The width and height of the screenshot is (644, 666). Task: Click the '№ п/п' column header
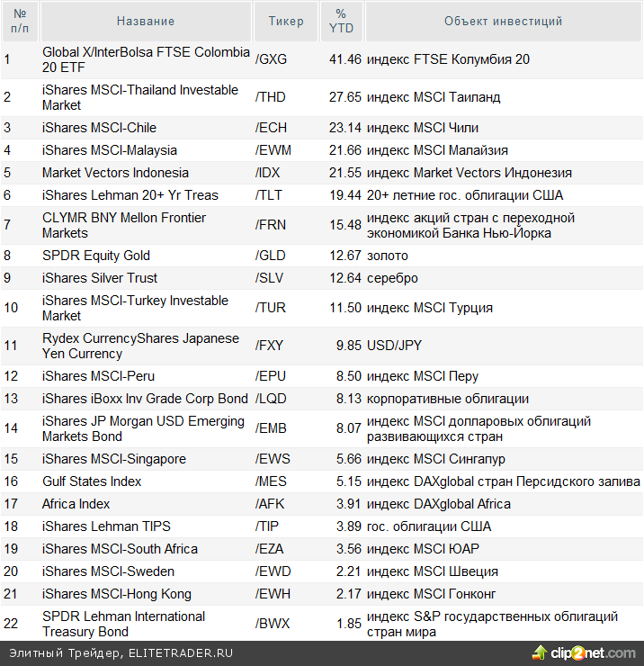(x=20, y=21)
